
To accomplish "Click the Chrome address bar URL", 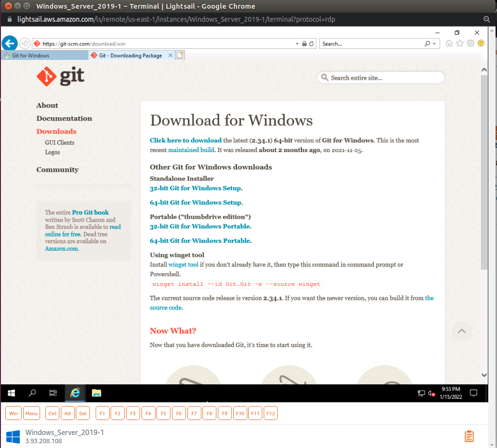I will [176, 19].
